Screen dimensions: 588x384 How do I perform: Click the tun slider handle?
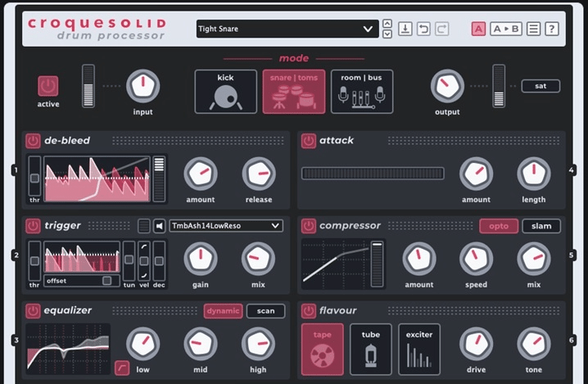129,260
